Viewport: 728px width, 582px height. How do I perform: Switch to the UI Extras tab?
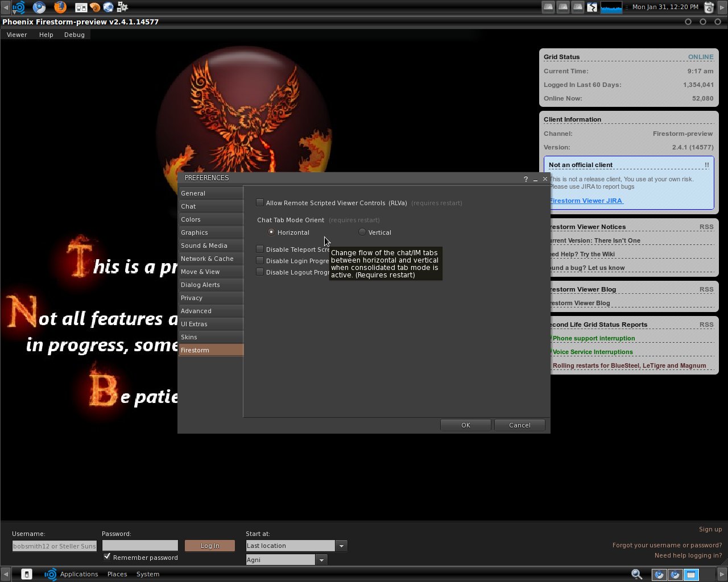click(211, 324)
